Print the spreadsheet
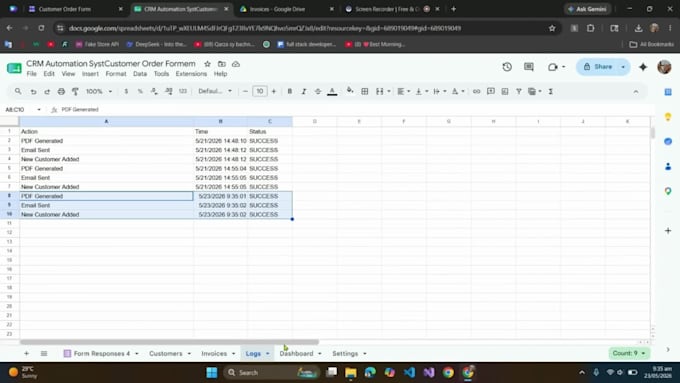680x383 pixels. (61, 92)
